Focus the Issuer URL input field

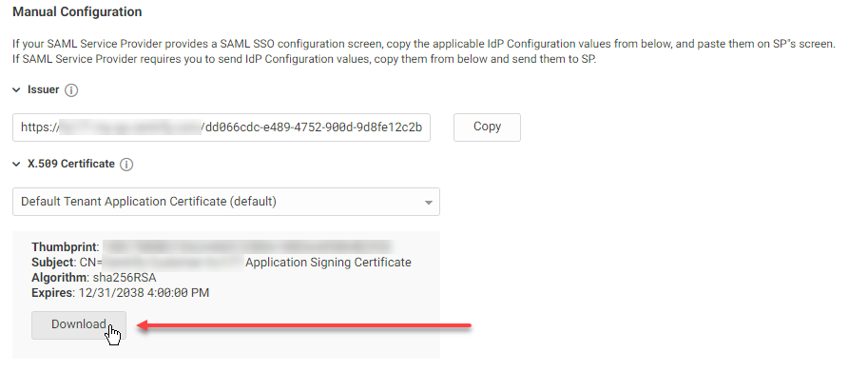point(222,127)
